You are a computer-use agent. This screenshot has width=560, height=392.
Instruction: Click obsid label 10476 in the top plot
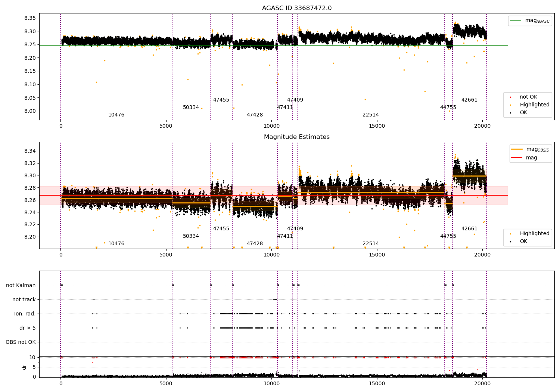pos(116,115)
